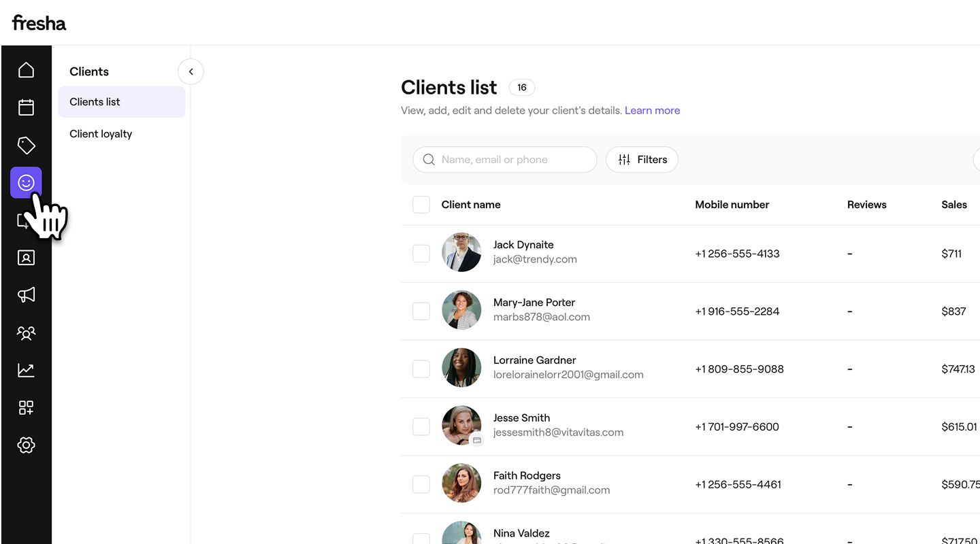Click the Clients panel title

89,71
